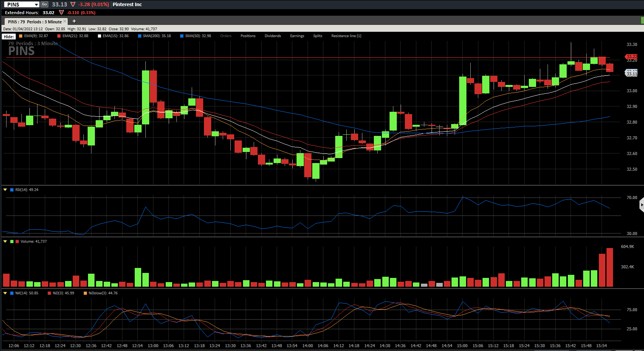Collapse the Stochastic panel with its triangle
Viewport: 644px width, 351px height.
(x=5, y=293)
